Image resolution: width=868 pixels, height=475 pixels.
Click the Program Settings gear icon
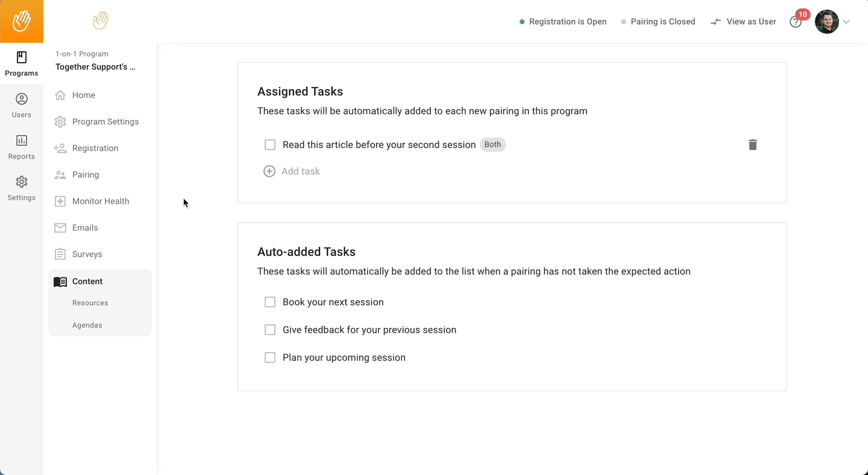60,122
